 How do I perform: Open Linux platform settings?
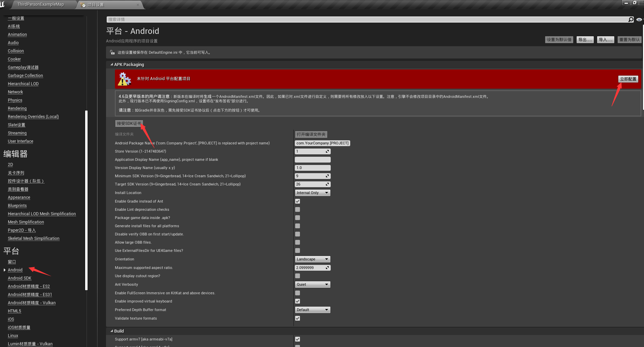click(x=13, y=336)
